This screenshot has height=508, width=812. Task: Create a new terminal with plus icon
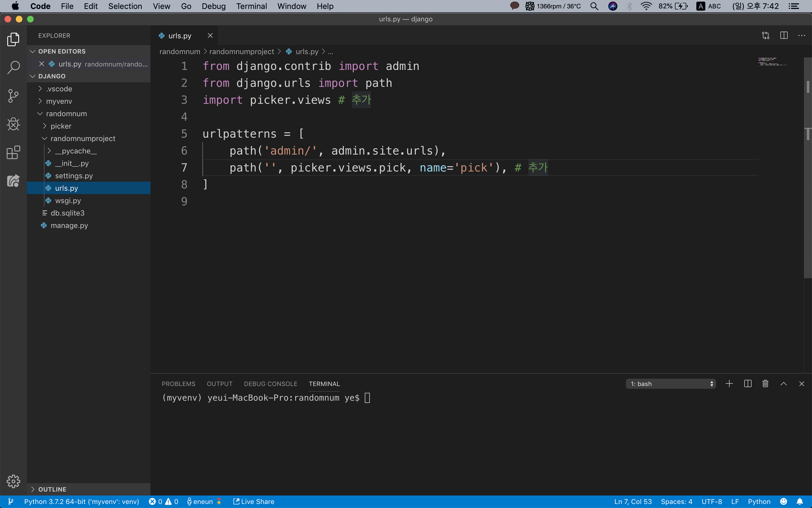pos(729,384)
